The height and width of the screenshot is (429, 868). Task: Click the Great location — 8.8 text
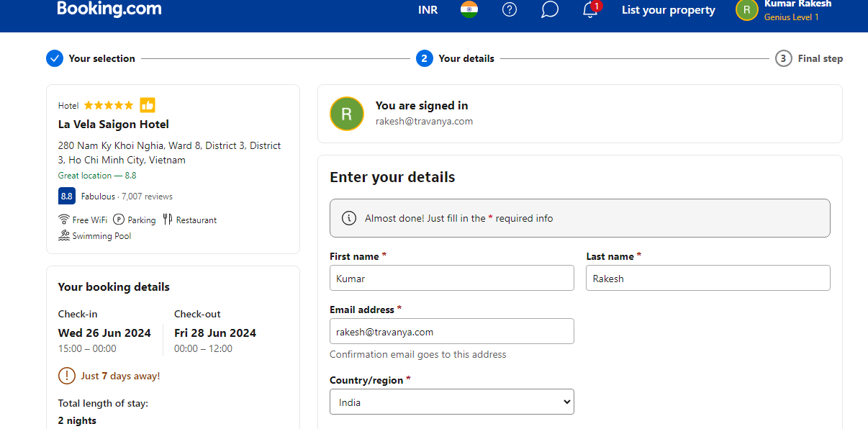click(97, 176)
